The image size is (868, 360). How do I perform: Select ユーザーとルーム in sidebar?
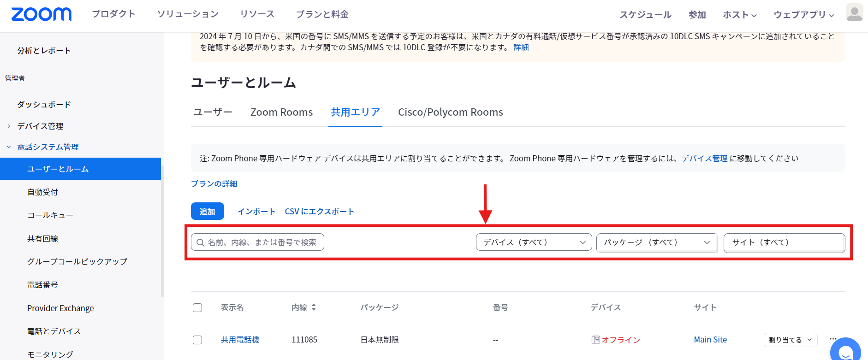pyautogui.click(x=80, y=169)
